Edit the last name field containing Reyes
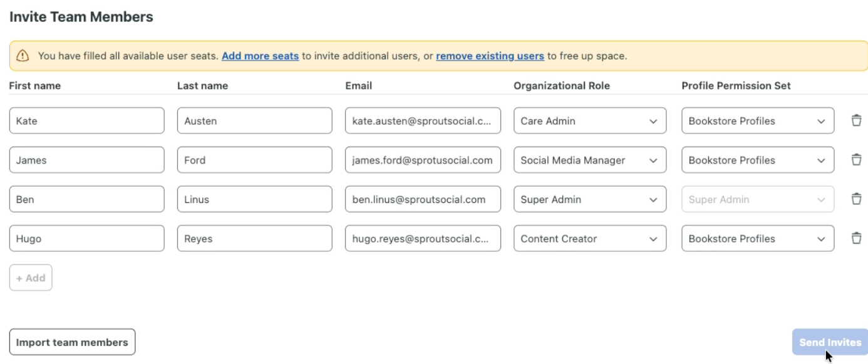868x364 pixels. 254,239
